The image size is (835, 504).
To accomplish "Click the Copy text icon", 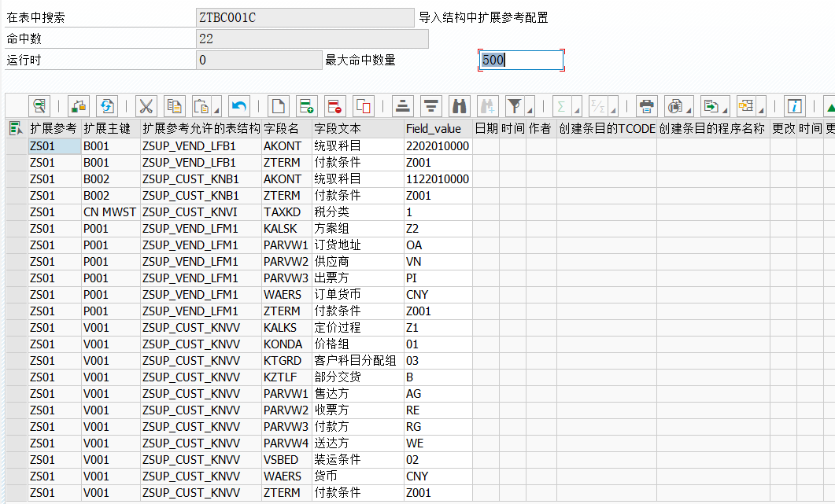I will coord(174,106).
